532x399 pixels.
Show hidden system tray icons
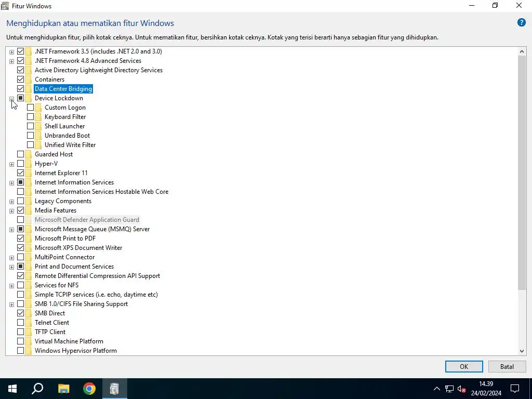(436, 389)
